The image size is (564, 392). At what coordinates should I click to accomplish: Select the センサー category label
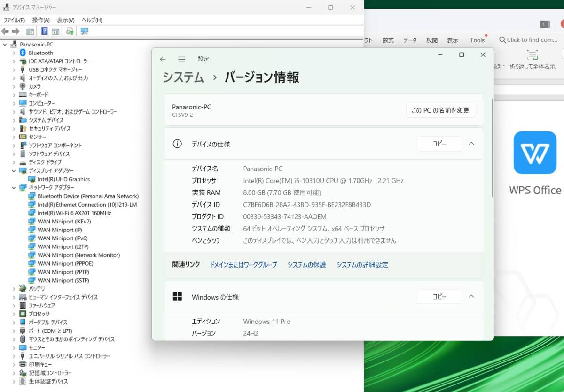point(37,137)
